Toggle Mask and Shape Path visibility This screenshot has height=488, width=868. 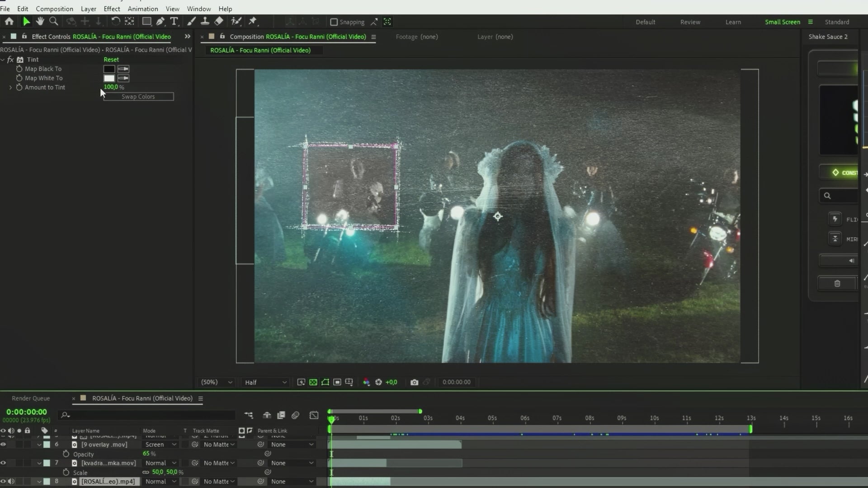click(x=325, y=382)
